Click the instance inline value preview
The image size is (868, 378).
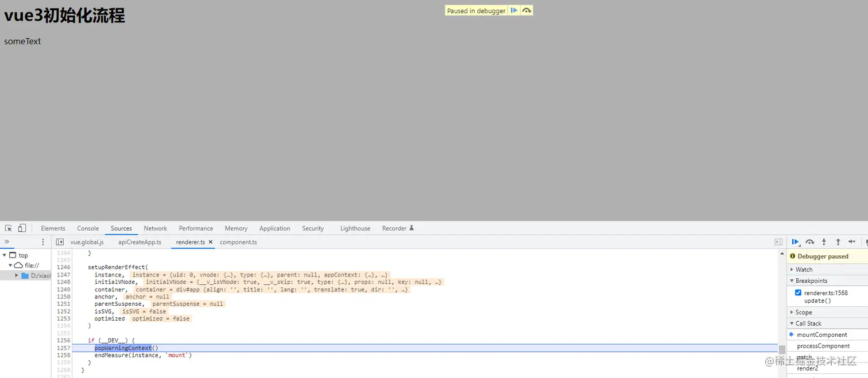[x=259, y=275]
